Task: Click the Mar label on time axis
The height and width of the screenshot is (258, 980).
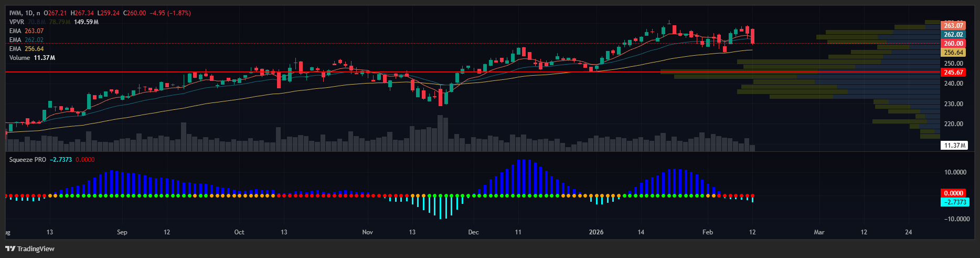Action: click(819, 232)
